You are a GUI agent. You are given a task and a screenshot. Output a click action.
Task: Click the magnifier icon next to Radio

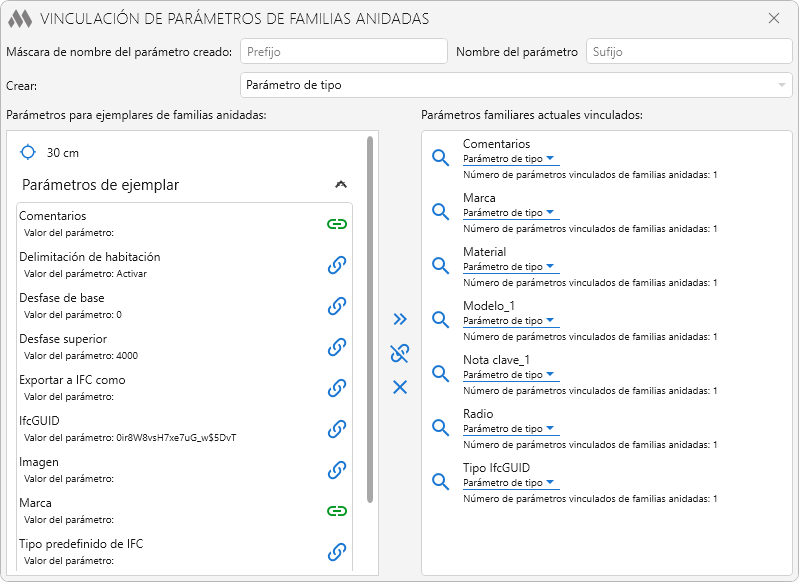click(x=440, y=427)
